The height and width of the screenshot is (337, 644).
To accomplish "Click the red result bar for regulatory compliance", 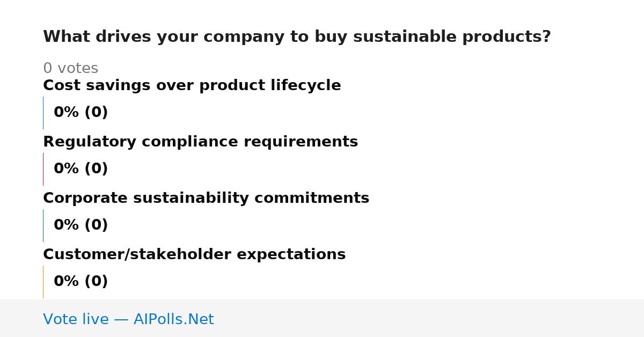I will coord(43,169).
